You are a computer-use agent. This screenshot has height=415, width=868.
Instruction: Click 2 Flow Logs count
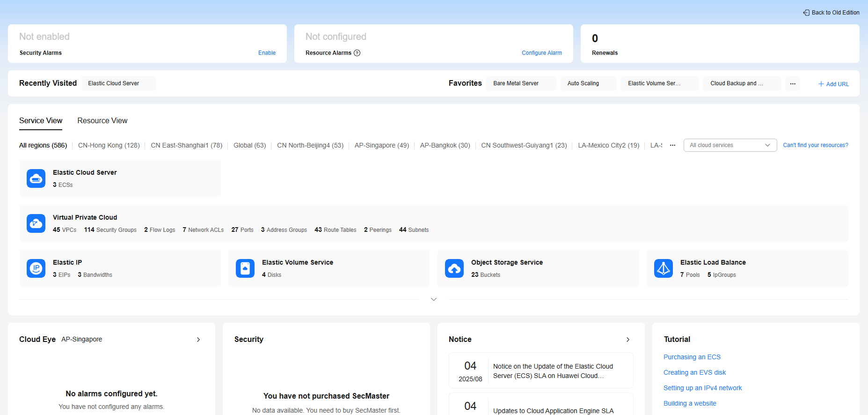160,230
